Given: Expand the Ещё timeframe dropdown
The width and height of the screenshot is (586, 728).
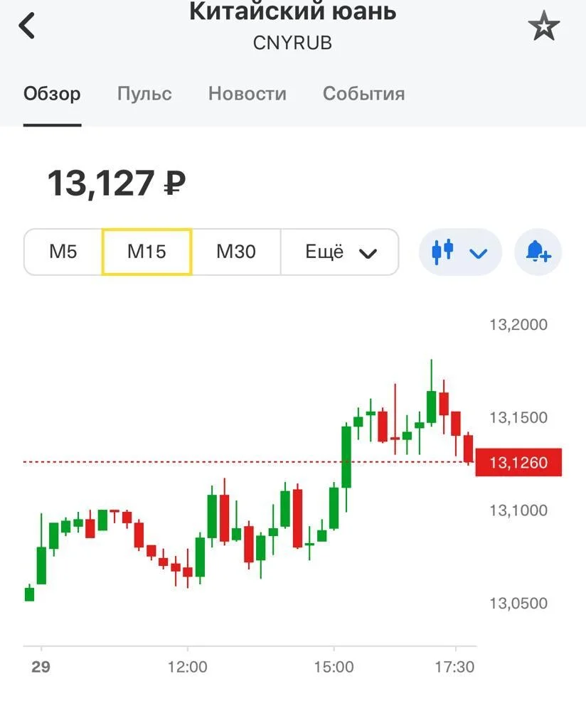Looking at the screenshot, I should (340, 252).
